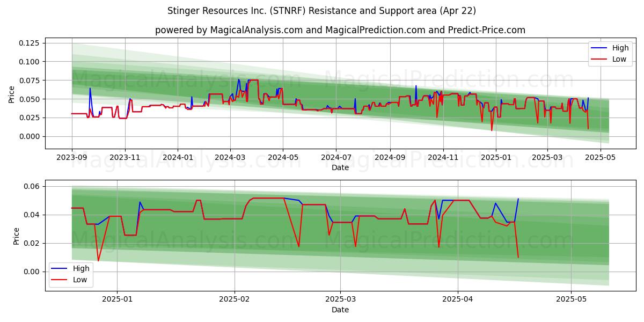The height and width of the screenshot is (322, 644).
Task: Click the '2024-01' tick label on top chart
Action: [178, 157]
